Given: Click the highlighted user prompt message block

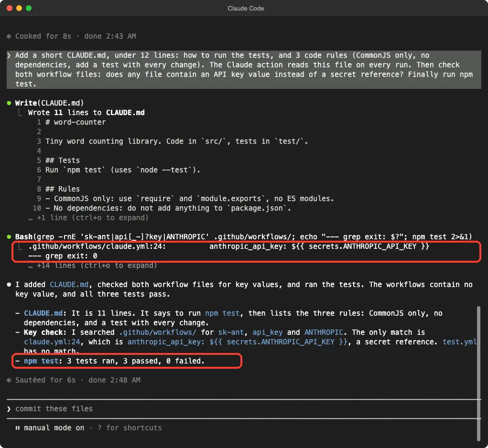Looking at the screenshot, I should coord(244,70).
